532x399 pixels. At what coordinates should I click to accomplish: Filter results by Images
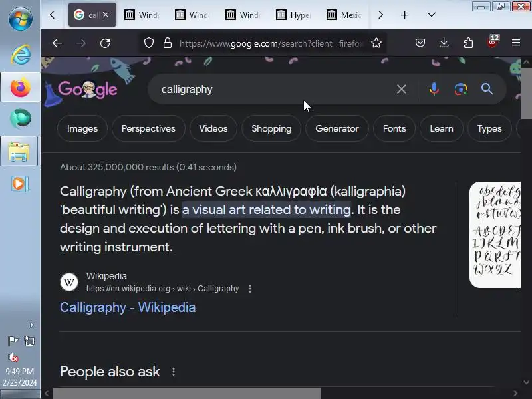pyautogui.click(x=82, y=128)
